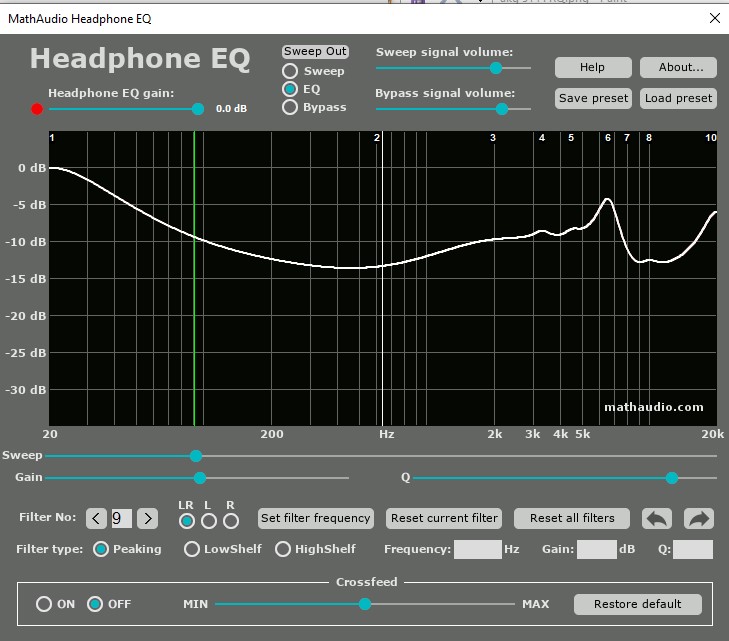Select filter marker 7 on graph

pos(627,138)
